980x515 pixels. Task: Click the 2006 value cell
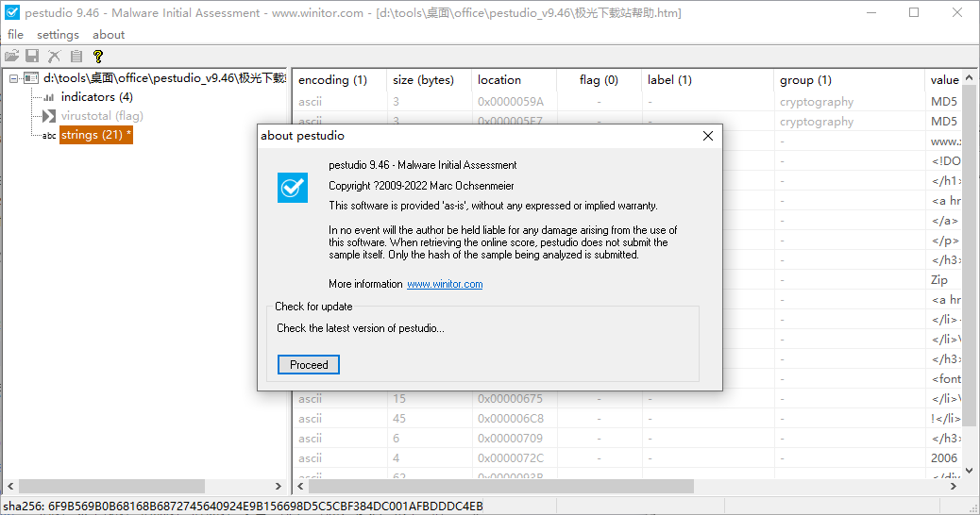tap(944, 458)
